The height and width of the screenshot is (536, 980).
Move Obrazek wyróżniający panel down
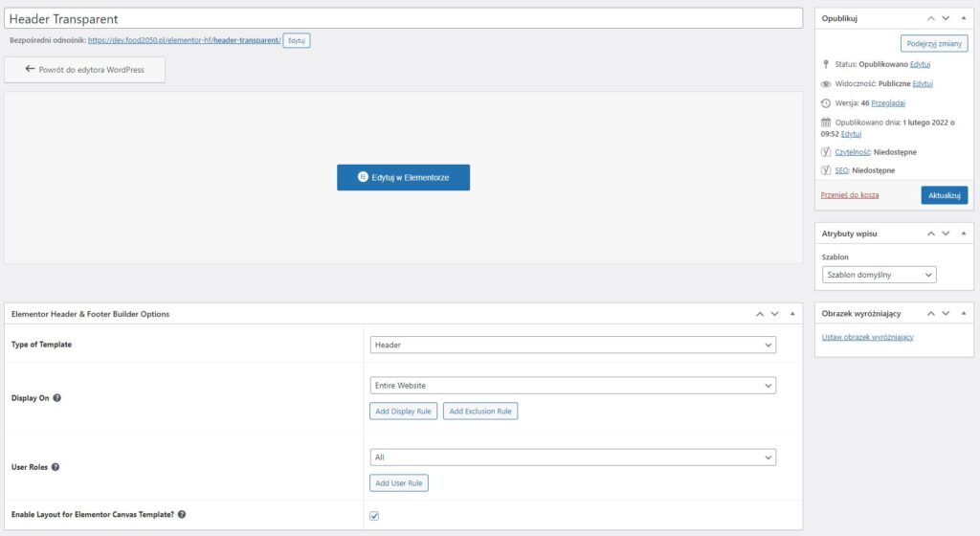pyautogui.click(x=946, y=314)
